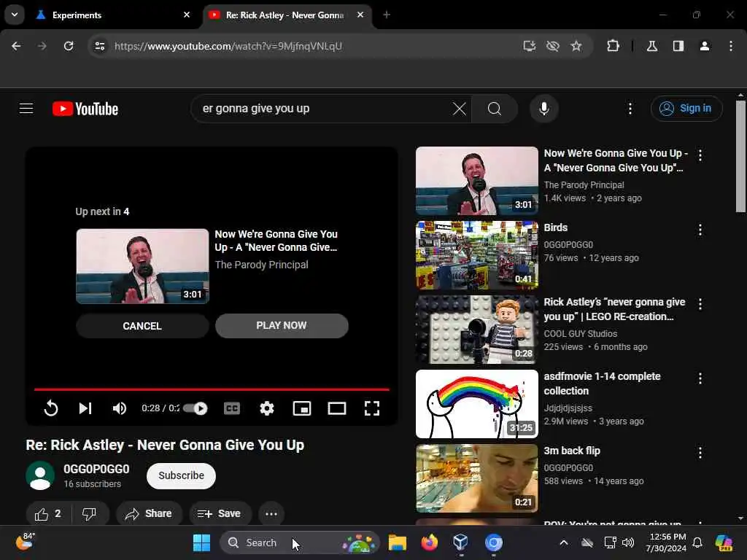Click the address bar URL

(228, 46)
